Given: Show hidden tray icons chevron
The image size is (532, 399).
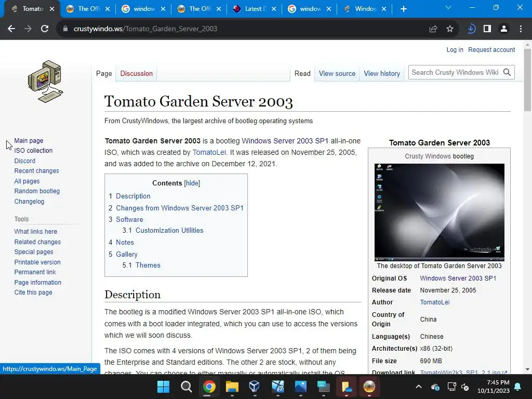Looking at the screenshot, I should tap(419, 387).
